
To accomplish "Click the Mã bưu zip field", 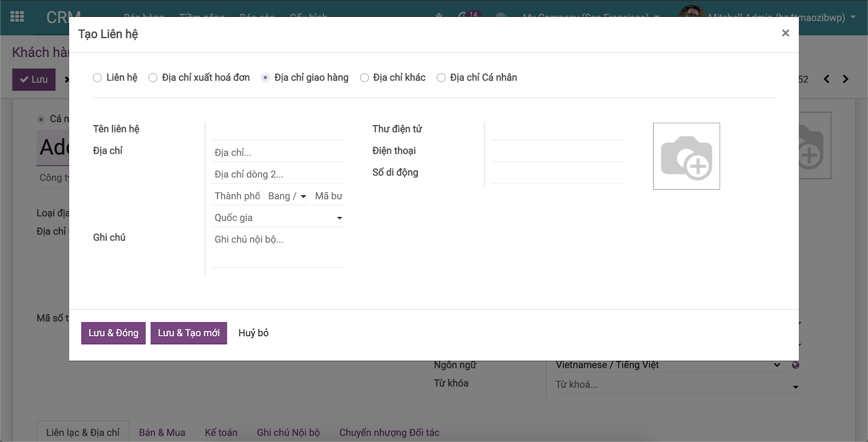I will (x=329, y=196).
